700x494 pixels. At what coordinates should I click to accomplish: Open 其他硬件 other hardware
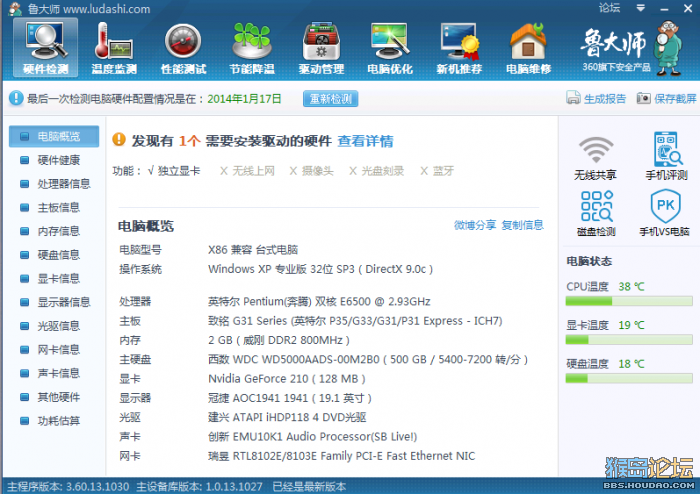(x=58, y=397)
